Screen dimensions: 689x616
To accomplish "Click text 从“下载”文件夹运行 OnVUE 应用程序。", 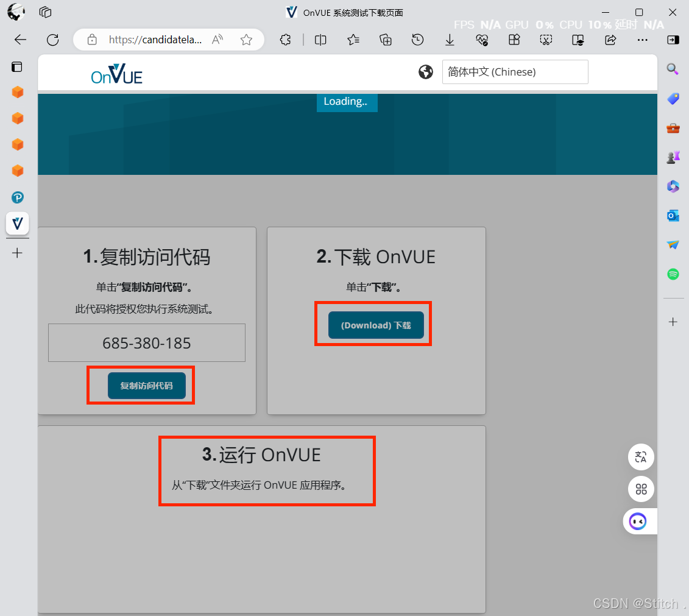I will [x=260, y=485].
